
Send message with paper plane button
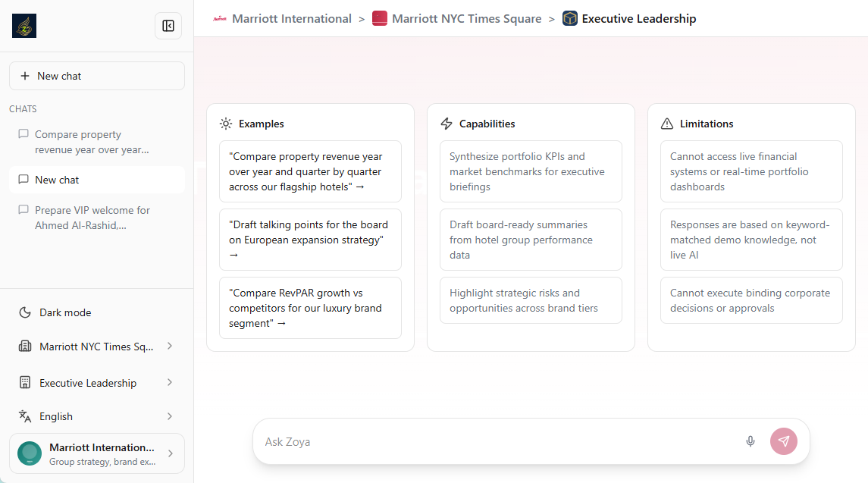tap(783, 441)
